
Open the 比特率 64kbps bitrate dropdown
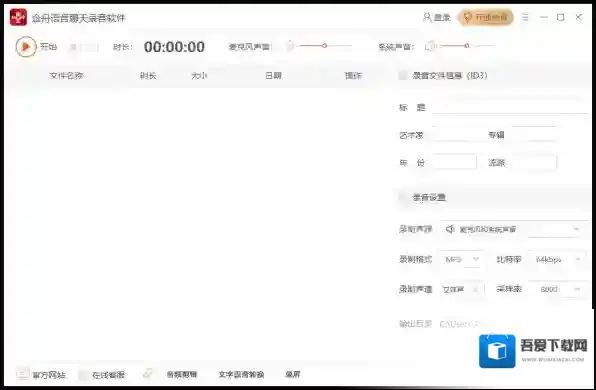(x=558, y=260)
